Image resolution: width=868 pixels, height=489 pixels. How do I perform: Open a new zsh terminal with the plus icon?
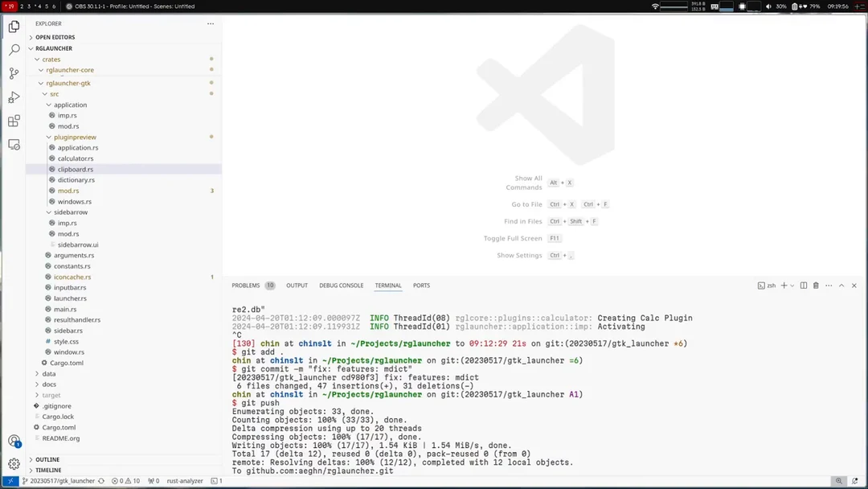coord(783,286)
